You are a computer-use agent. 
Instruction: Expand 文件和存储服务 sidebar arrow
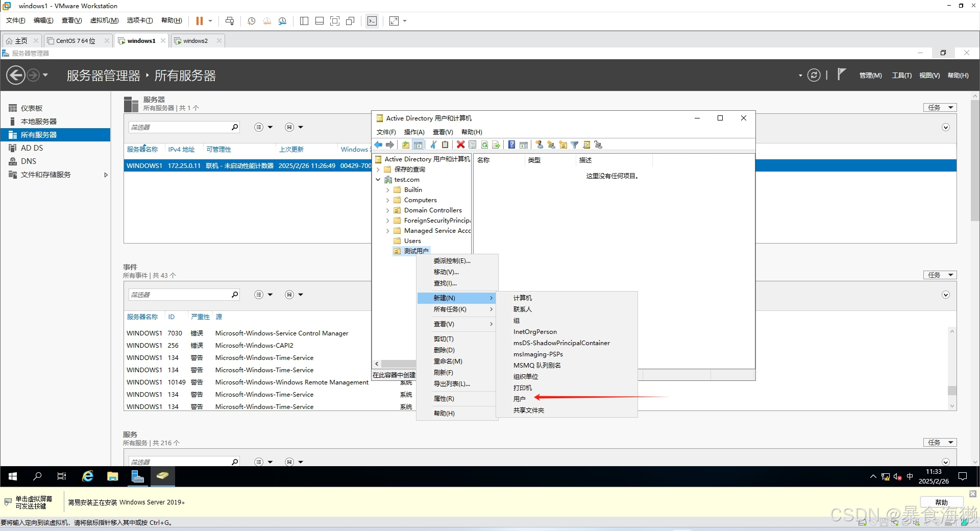106,175
